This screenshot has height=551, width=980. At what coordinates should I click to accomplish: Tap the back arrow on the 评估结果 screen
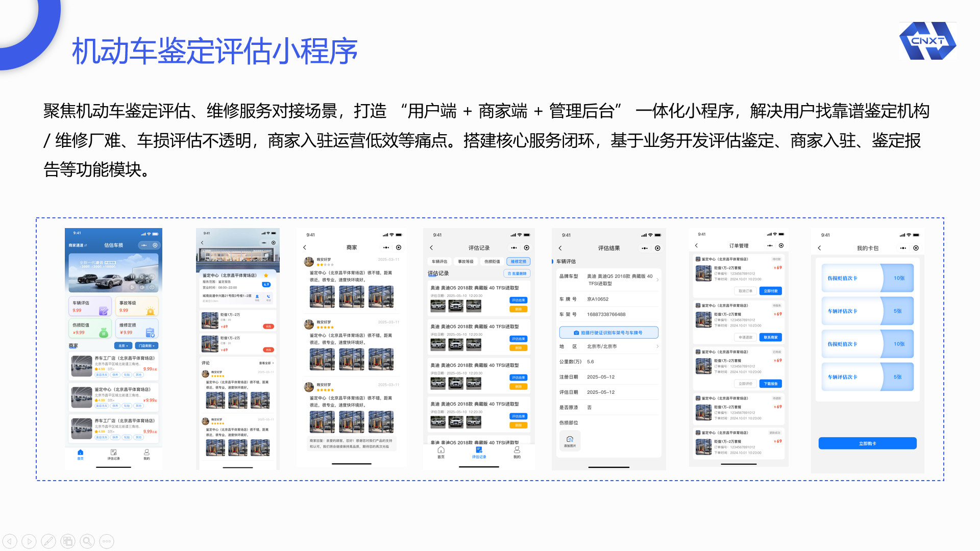point(560,248)
